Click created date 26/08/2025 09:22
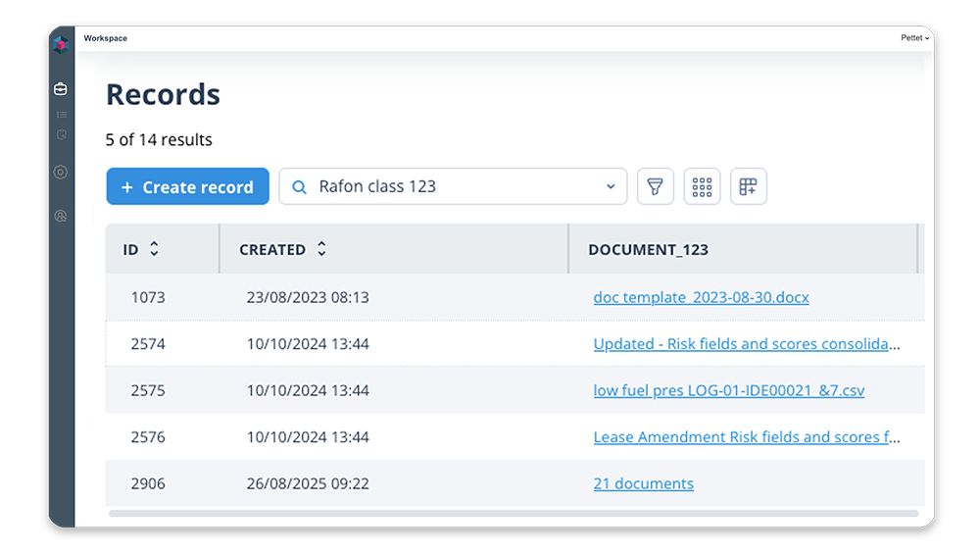 click(x=308, y=483)
